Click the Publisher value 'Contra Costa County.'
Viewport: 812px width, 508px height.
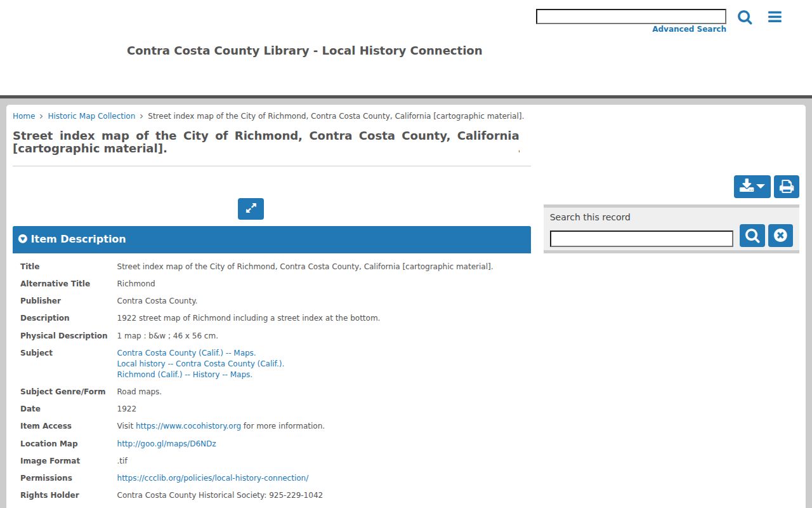157,301
